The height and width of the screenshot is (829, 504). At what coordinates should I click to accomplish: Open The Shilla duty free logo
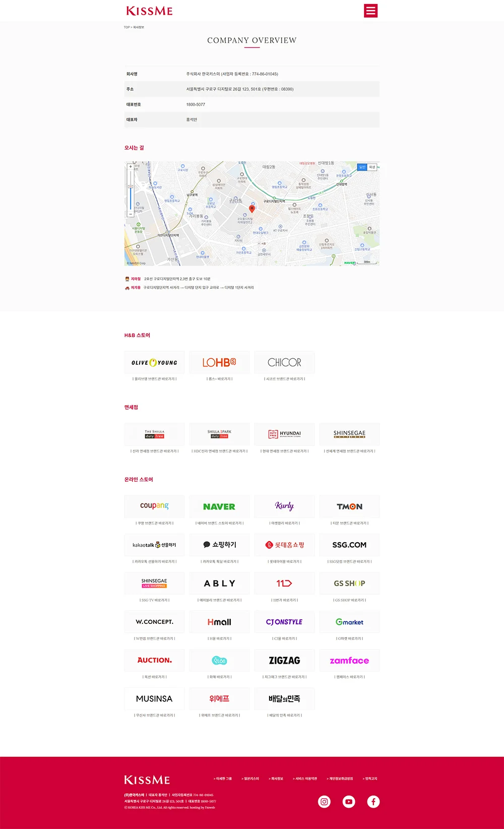coord(154,434)
